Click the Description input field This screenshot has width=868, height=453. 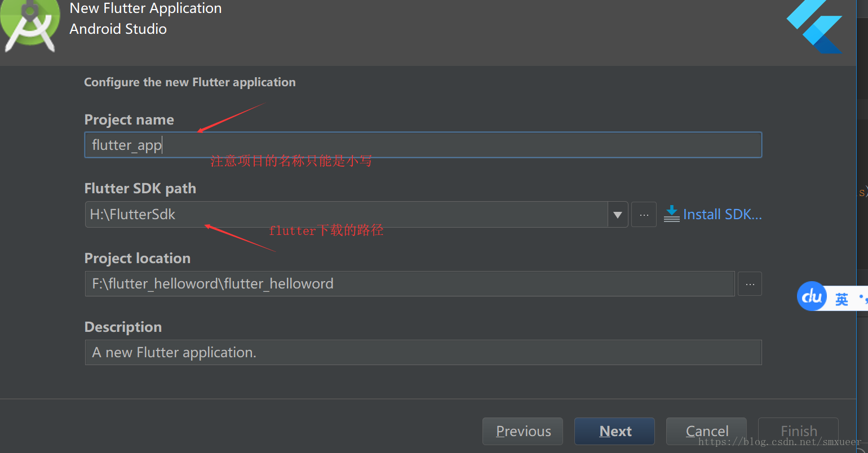[x=423, y=352]
